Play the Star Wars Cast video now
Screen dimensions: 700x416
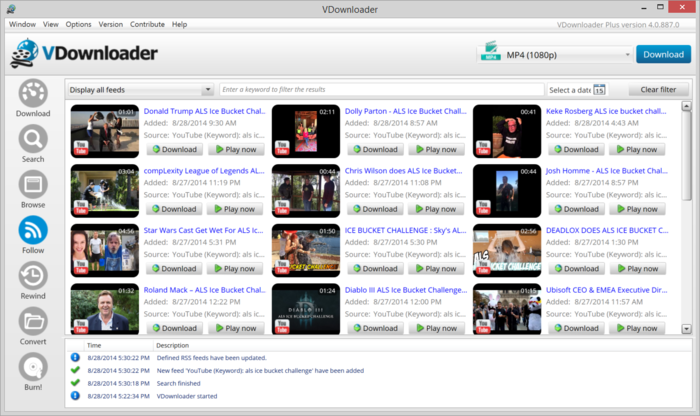[x=235, y=269]
